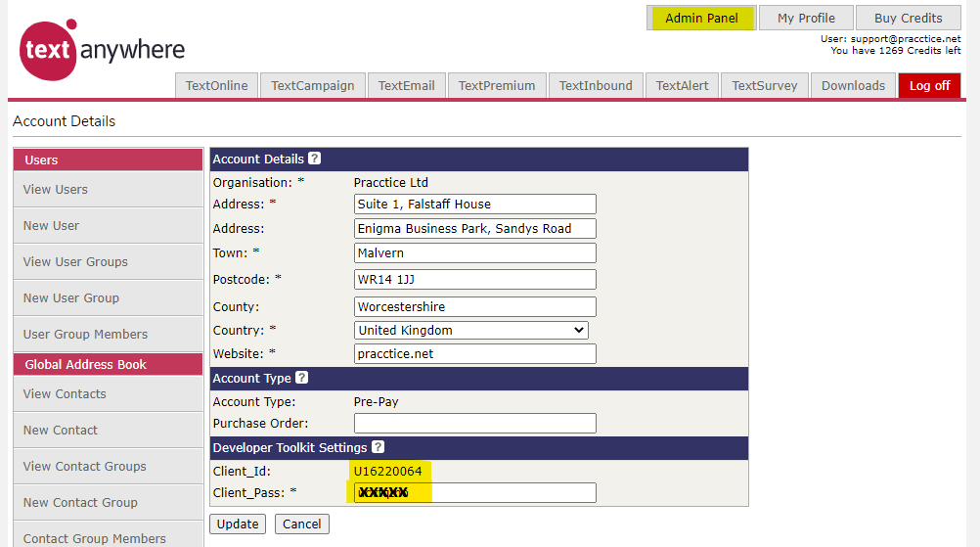Click the Users sidebar section header
980x547 pixels.
click(x=109, y=160)
